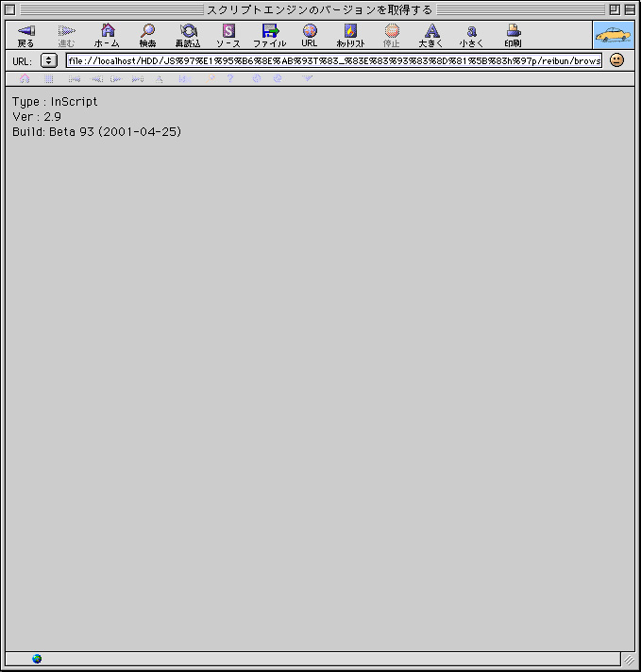Viewport: 641px width, 672px height.
Task: Click the 'URL:' label beside address field
Action: tap(23, 61)
